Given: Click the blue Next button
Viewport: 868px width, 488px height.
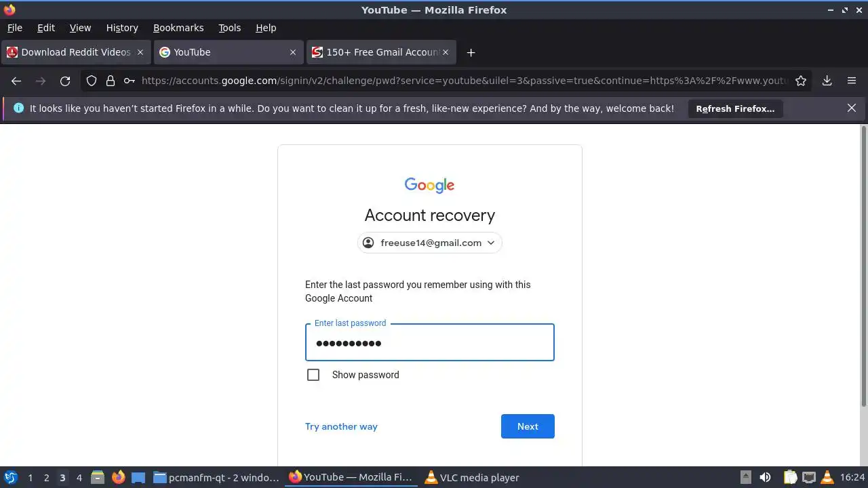Looking at the screenshot, I should coord(528,426).
